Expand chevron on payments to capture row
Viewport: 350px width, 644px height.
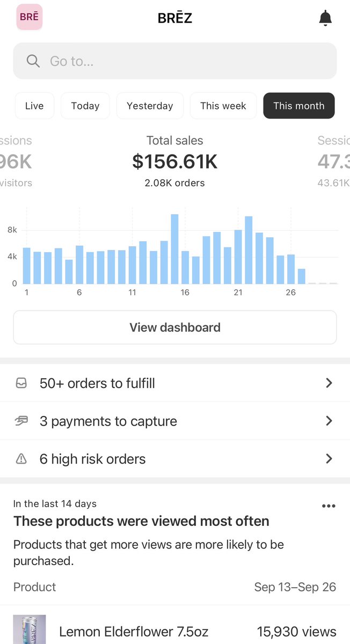tap(329, 421)
